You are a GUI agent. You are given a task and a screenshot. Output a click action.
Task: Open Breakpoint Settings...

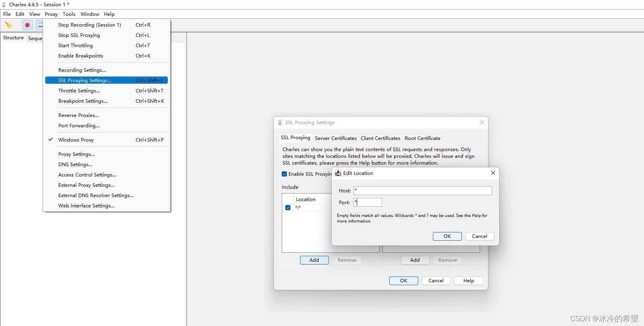click(107, 101)
